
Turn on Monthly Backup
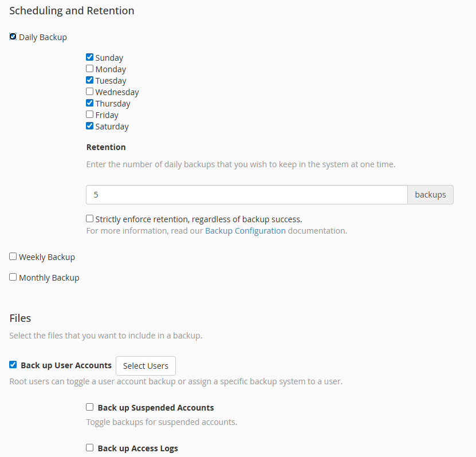[13, 277]
